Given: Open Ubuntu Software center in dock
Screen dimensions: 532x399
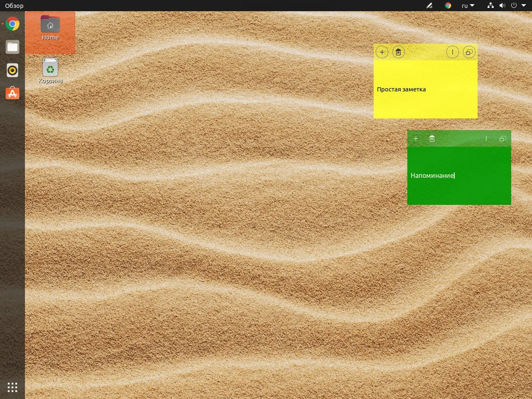Looking at the screenshot, I should pos(12,94).
